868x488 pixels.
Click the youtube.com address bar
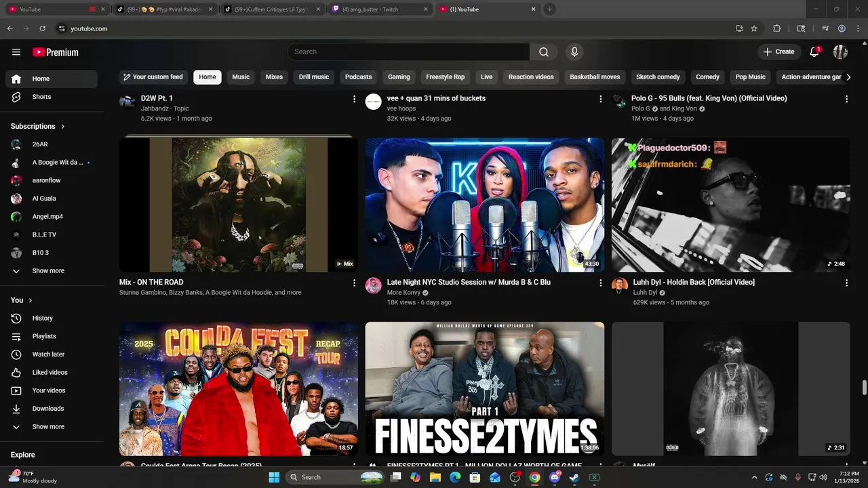coord(393,28)
